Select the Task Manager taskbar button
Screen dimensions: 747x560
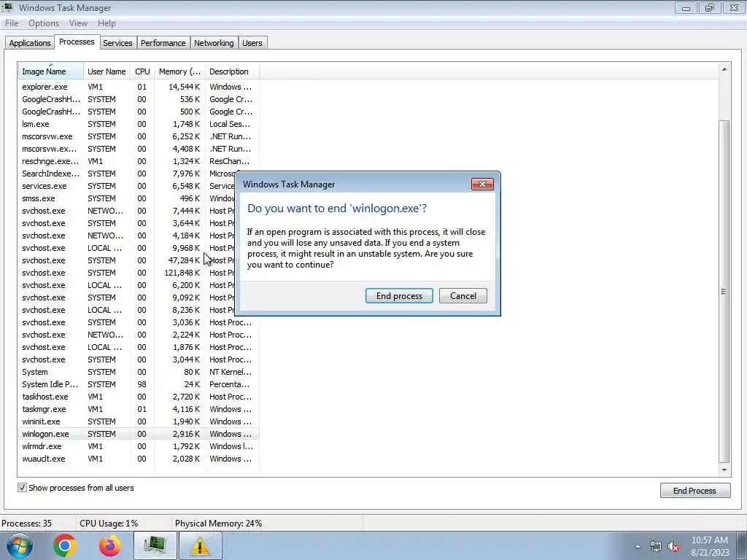pos(155,545)
